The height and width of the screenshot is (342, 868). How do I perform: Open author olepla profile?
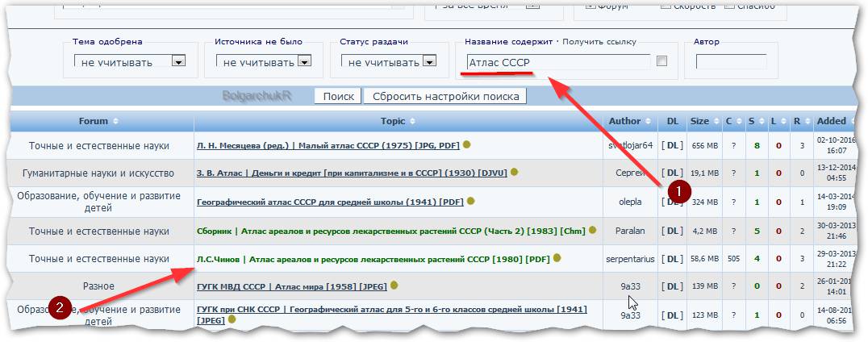[x=630, y=202]
